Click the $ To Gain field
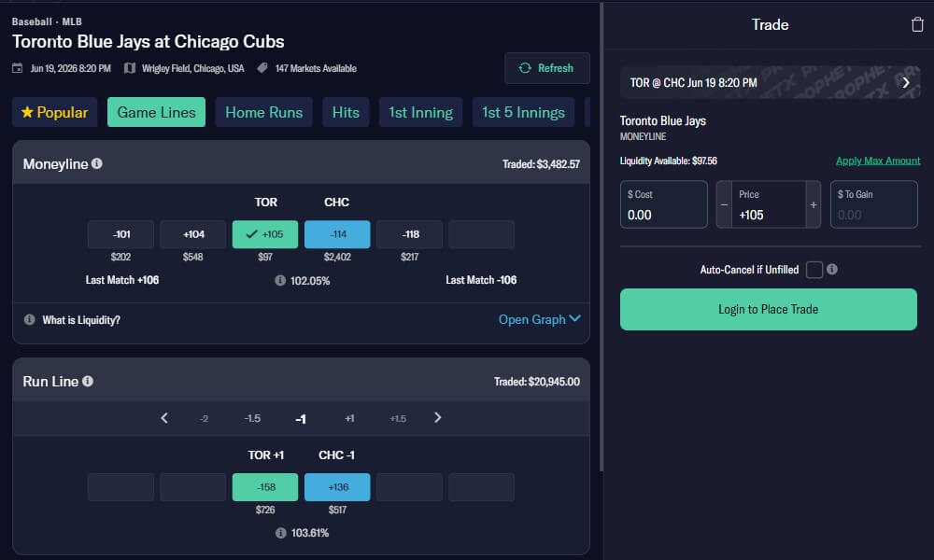 pos(874,204)
